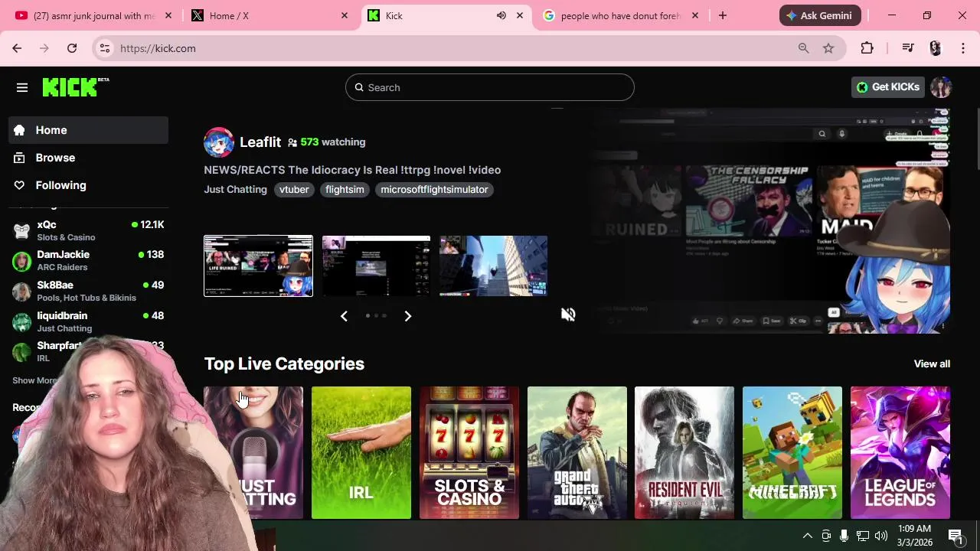Open the media control icon in toolbar
The width and height of the screenshot is (980, 551).
click(x=908, y=48)
